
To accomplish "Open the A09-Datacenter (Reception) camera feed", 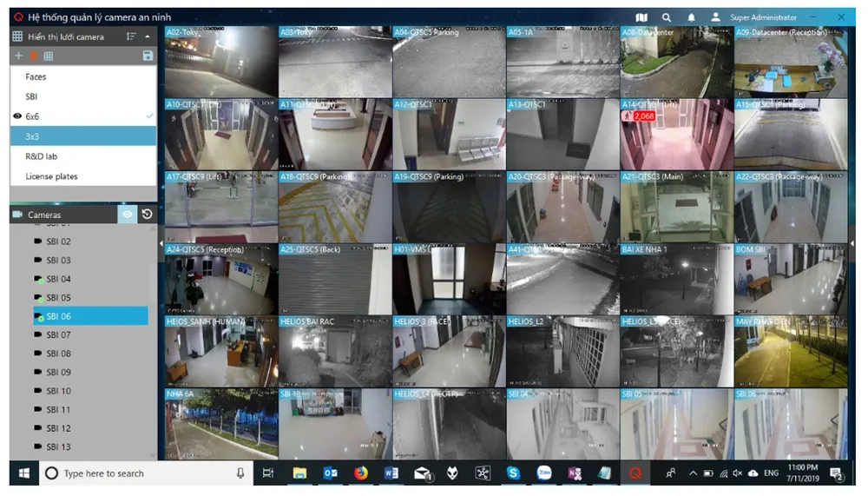I will (791, 62).
